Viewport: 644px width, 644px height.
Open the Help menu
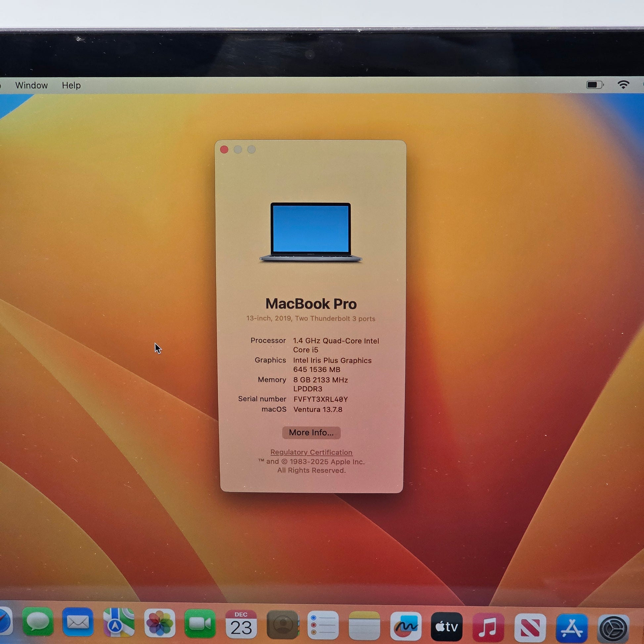click(x=71, y=85)
